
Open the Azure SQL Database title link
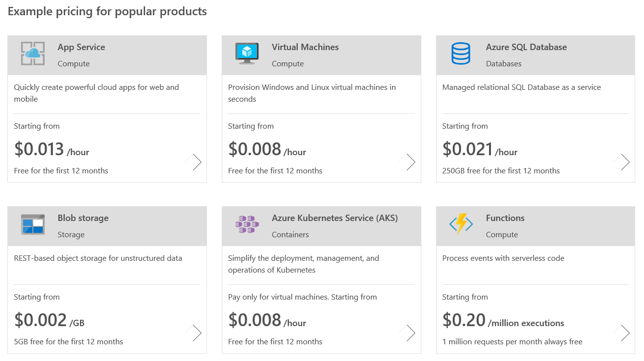coord(526,47)
